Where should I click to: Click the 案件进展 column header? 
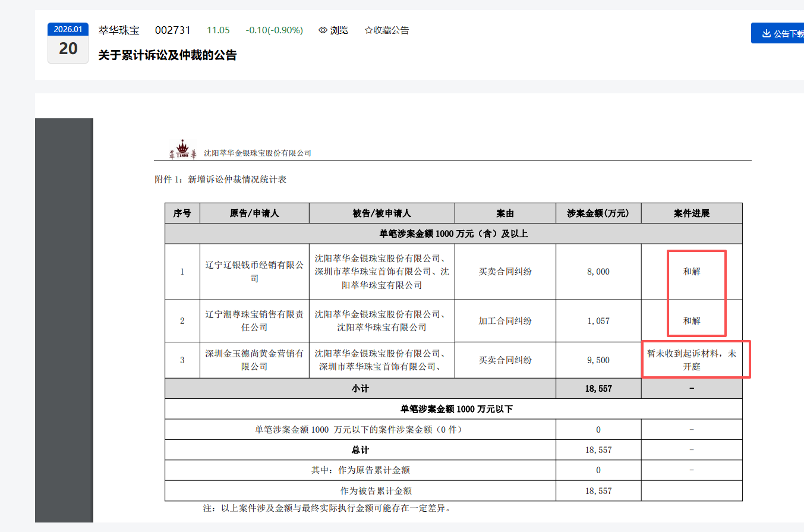click(x=692, y=213)
